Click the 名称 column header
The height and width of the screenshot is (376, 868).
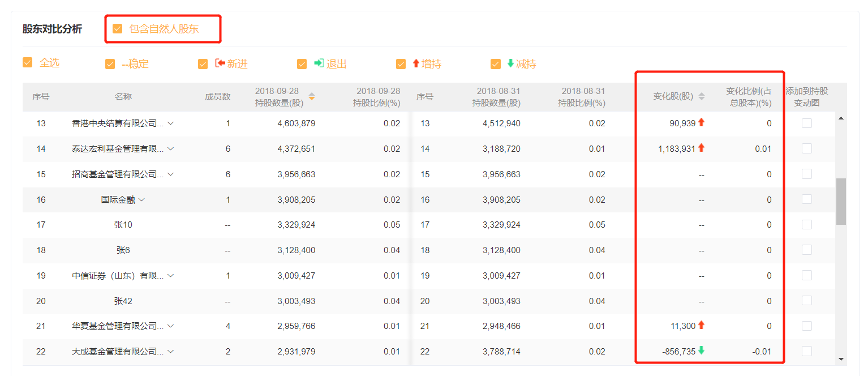point(123,97)
